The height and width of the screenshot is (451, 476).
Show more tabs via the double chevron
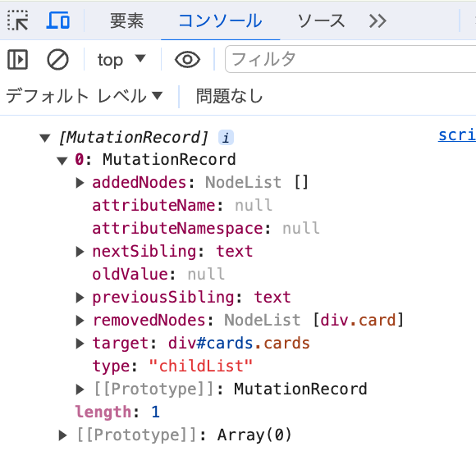point(378,21)
